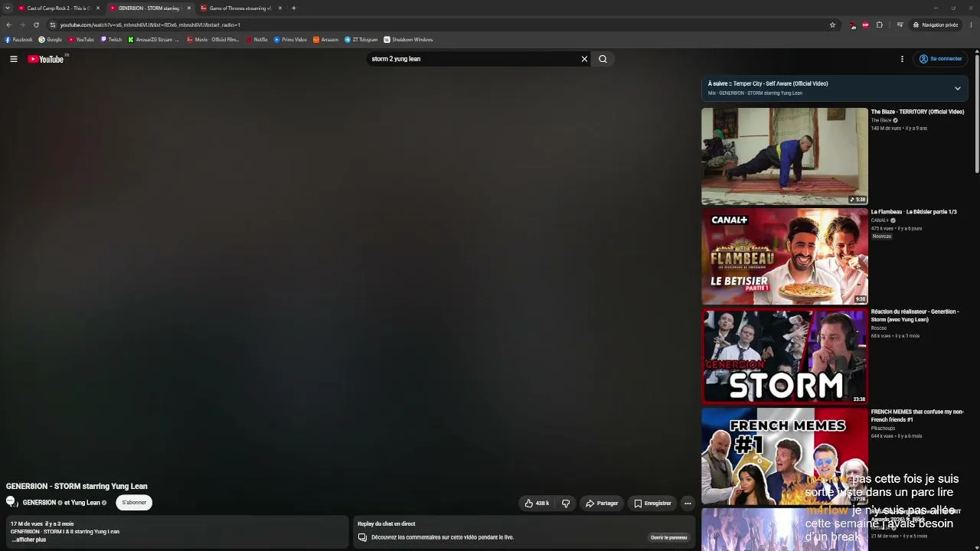Open the Movix bookmark
The height and width of the screenshot is (551, 980).
(213, 40)
